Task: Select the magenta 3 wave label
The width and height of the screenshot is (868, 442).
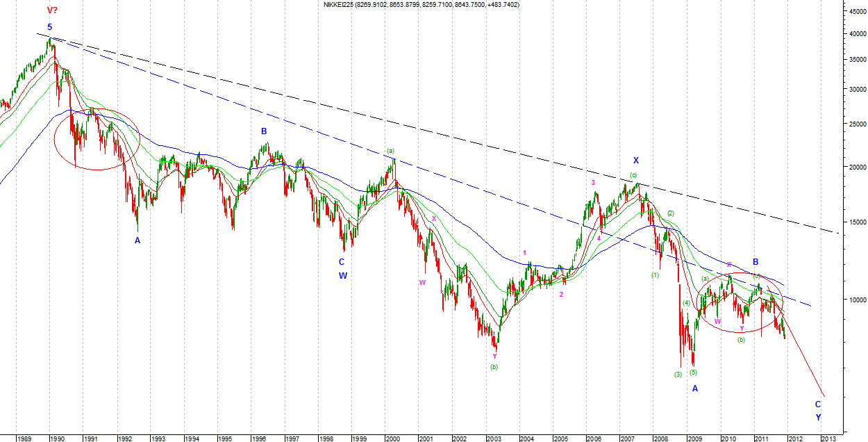Action: click(x=593, y=183)
